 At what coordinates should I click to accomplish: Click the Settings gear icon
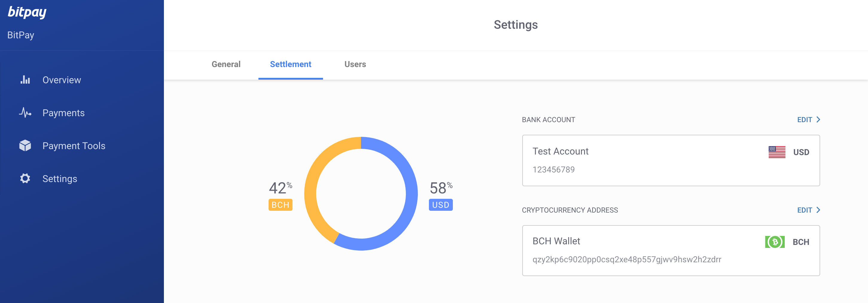pyautogui.click(x=25, y=178)
